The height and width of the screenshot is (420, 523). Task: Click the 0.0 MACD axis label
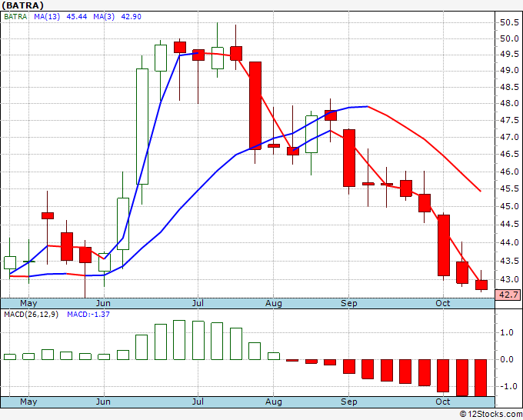point(506,360)
